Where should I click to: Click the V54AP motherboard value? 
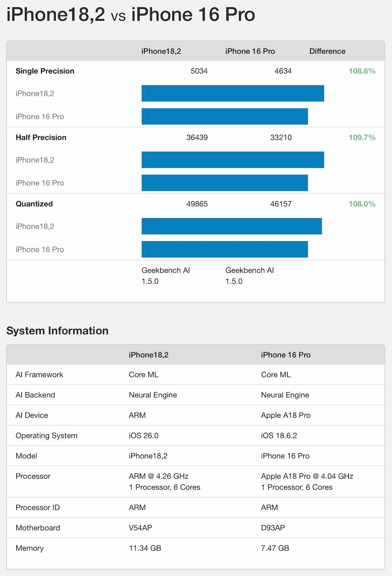pyautogui.click(x=140, y=528)
